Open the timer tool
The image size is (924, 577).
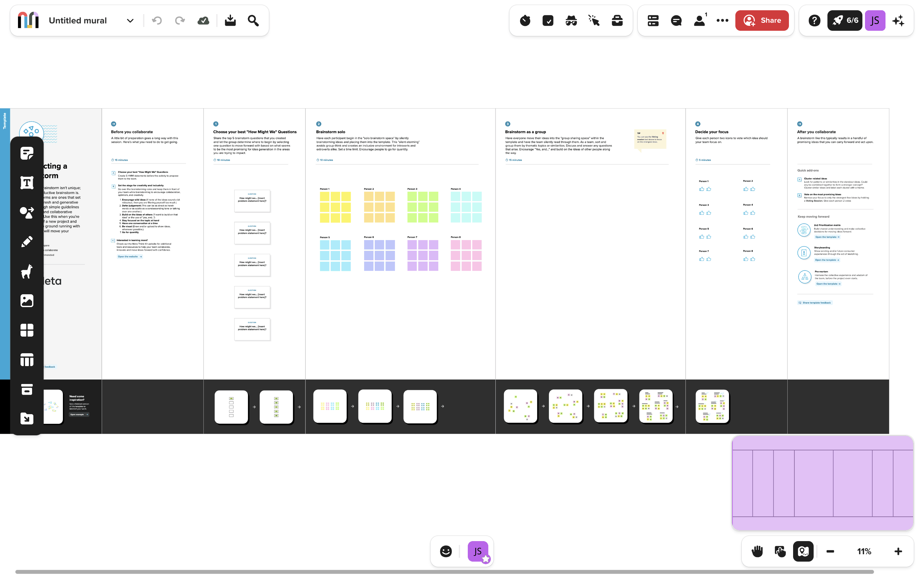tap(525, 21)
